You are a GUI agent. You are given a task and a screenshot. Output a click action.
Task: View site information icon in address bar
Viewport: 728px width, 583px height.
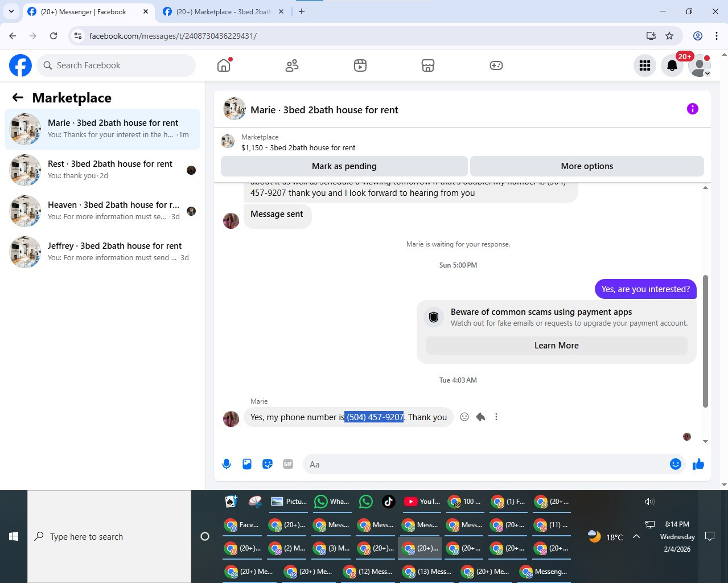point(78,36)
